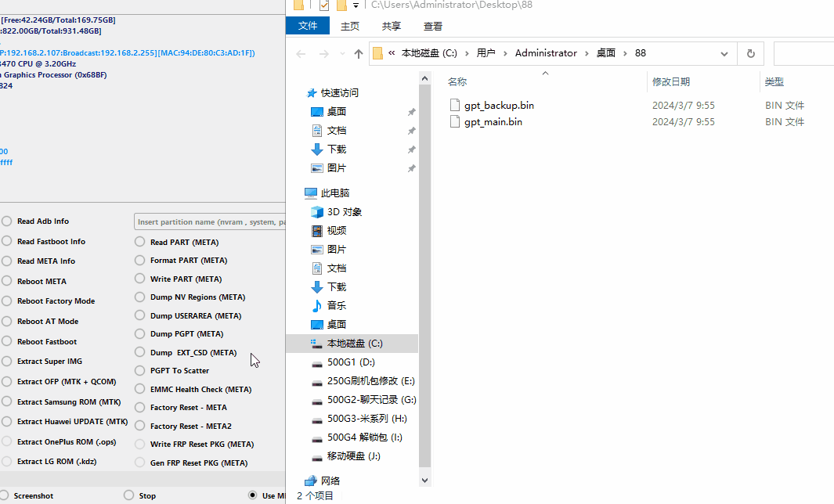
Task: Click the refresh button beside address bar
Action: click(x=750, y=54)
